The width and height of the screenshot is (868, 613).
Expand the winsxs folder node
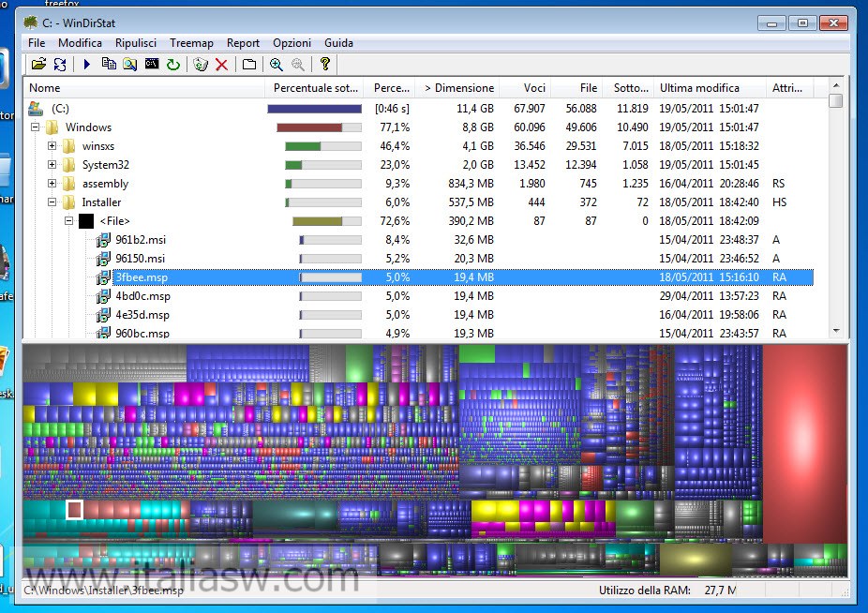[52, 146]
